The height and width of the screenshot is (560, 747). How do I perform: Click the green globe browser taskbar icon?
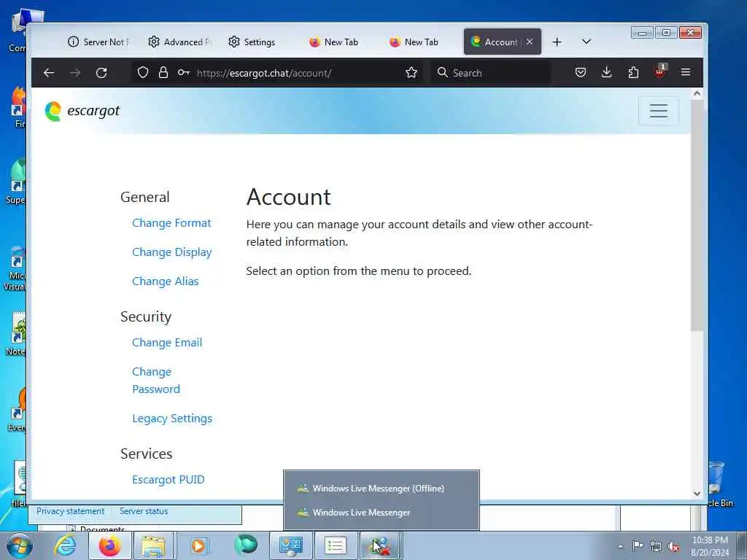click(245, 545)
